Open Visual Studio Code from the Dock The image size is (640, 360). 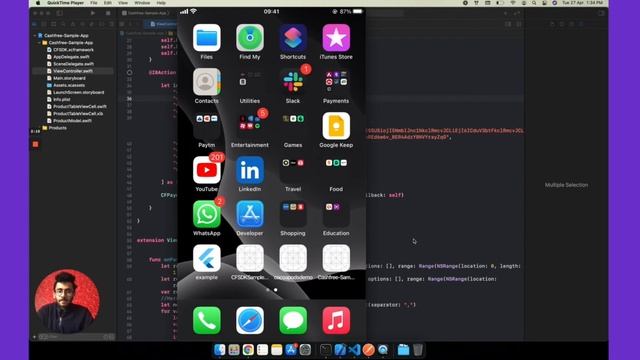tap(354, 350)
